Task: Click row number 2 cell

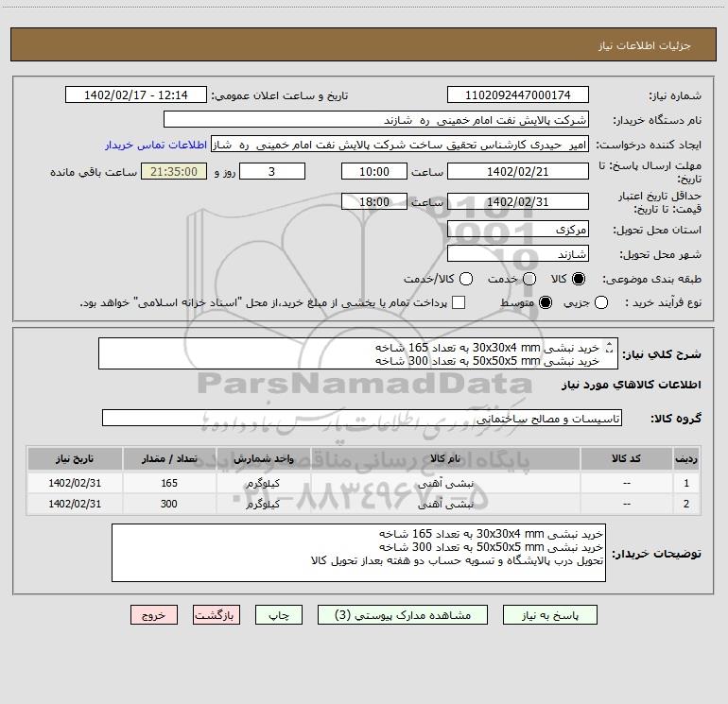Action: (686, 504)
